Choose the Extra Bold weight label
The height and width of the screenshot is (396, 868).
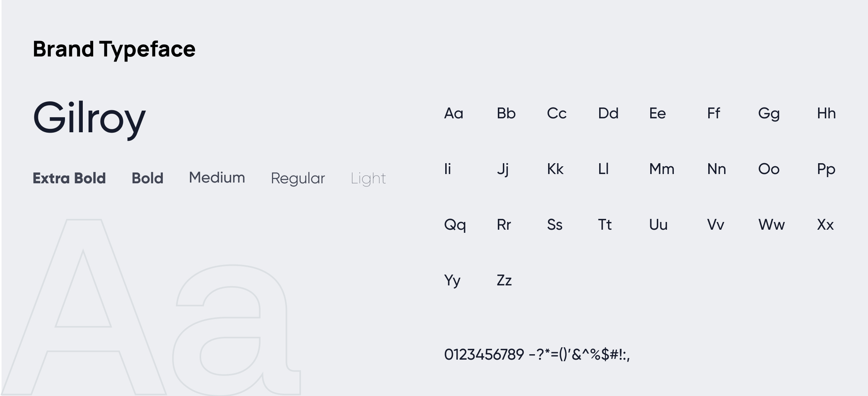click(69, 178)
